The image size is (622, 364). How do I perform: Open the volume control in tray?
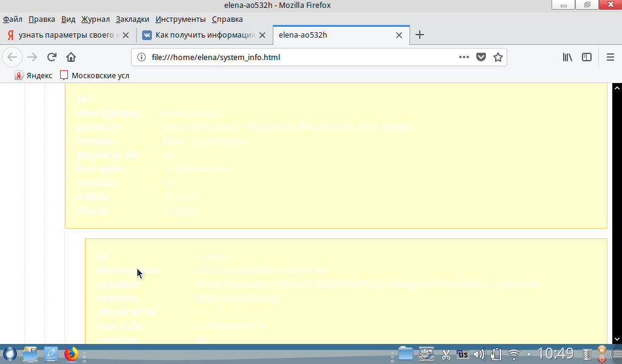coord(479,354)
